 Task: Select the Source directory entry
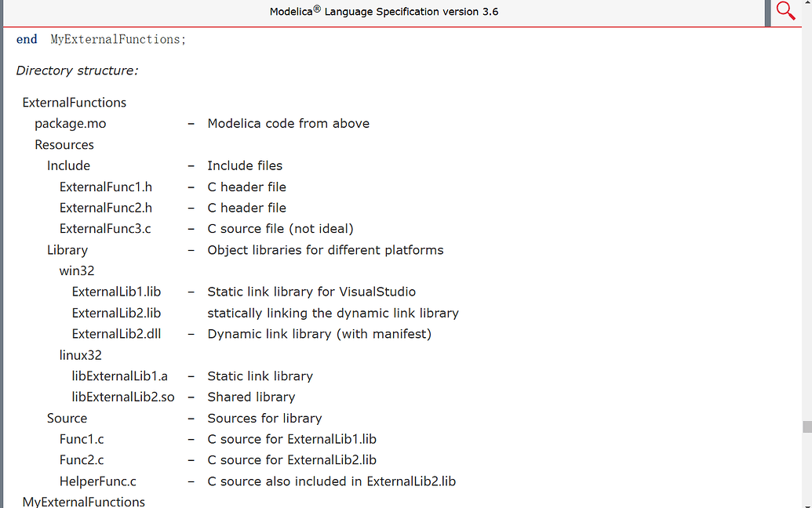67,418
